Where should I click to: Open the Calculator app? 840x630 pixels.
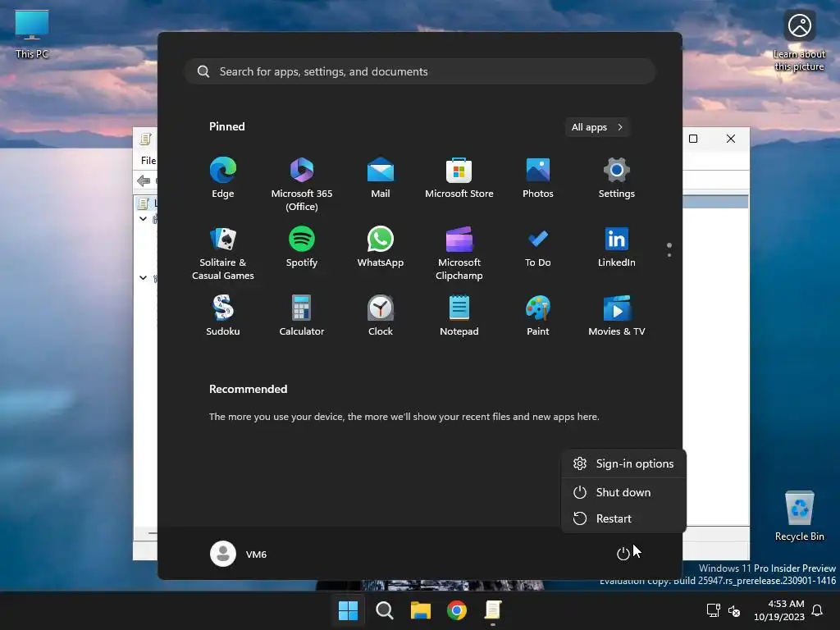[x=302, y=316]
